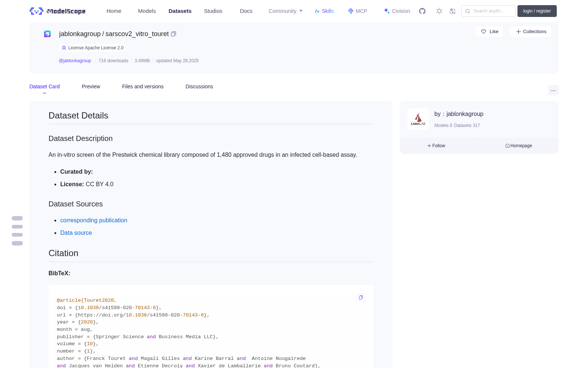Jump to fourth outline section marker
The width and height of the screenshot is (588, 368).
click(17, 243)
